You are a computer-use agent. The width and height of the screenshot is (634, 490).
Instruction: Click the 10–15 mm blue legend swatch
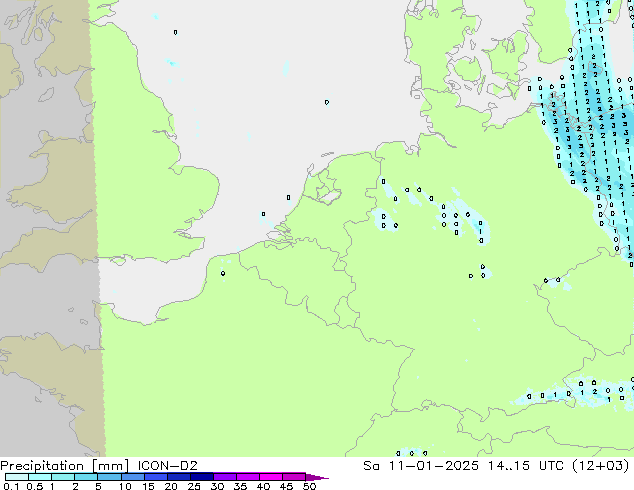coord(133,477)
